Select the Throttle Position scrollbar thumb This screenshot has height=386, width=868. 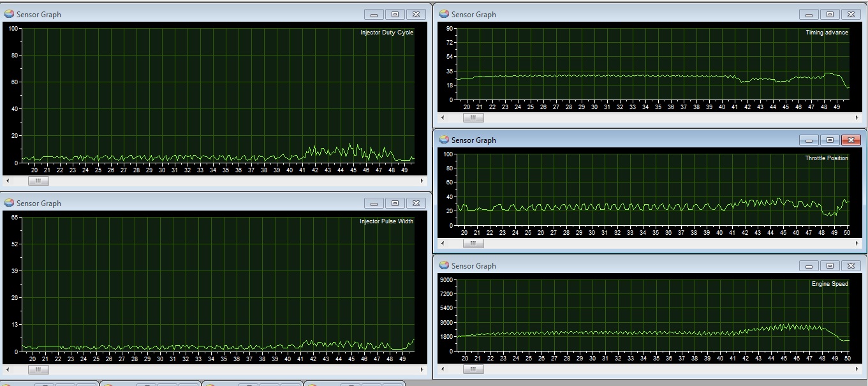point(473,244)
